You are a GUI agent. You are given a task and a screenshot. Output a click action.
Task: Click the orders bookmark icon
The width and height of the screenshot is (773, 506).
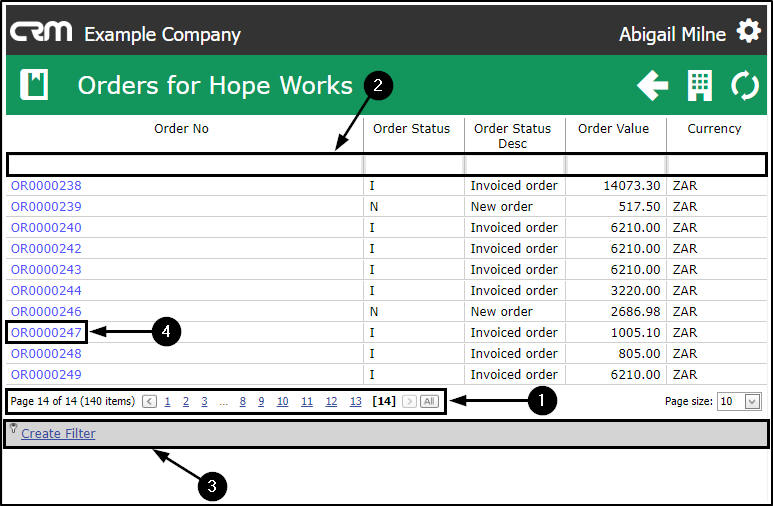34,84
